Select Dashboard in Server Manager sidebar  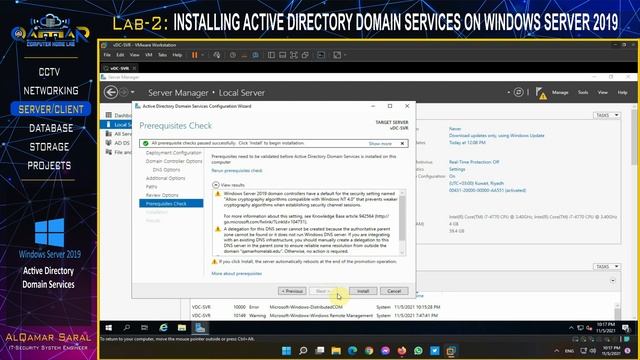(x=118, y=116)
